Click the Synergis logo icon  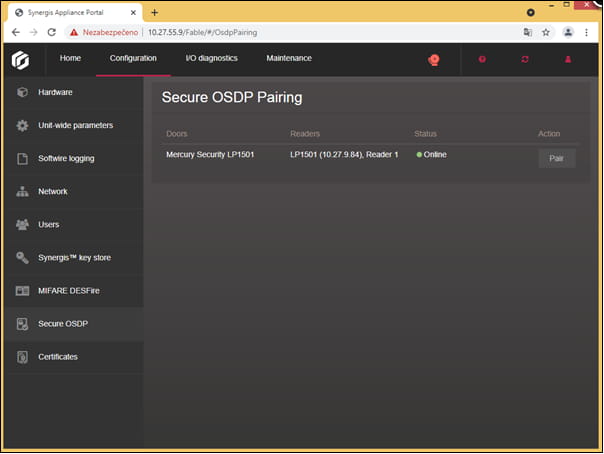(20, 60)
